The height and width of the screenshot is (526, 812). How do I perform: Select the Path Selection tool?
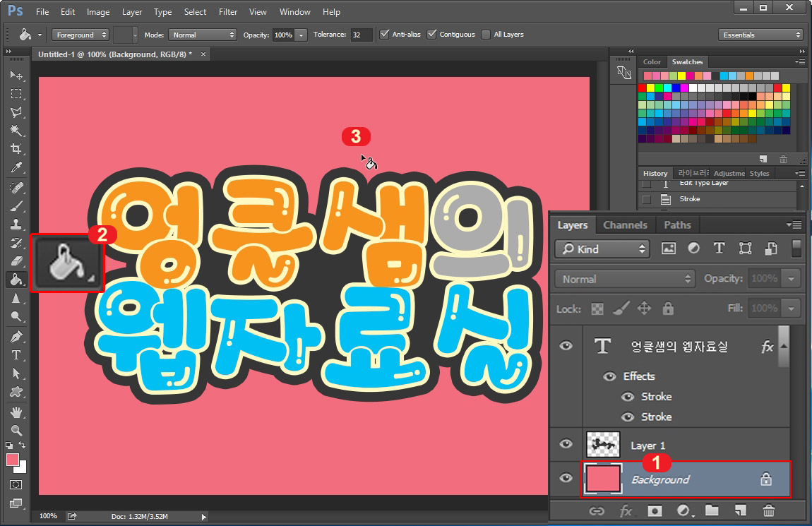[16, 373]
